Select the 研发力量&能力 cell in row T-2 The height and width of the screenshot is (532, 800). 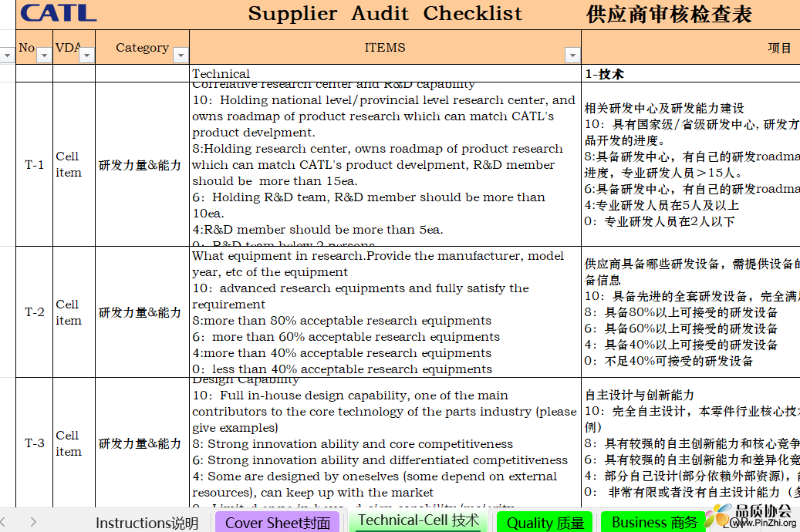142,311
